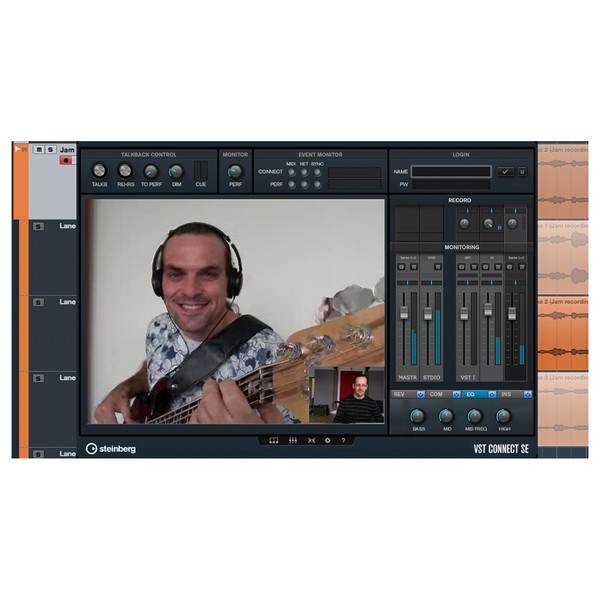Click the right button atop the VST strip

point(474,267)
